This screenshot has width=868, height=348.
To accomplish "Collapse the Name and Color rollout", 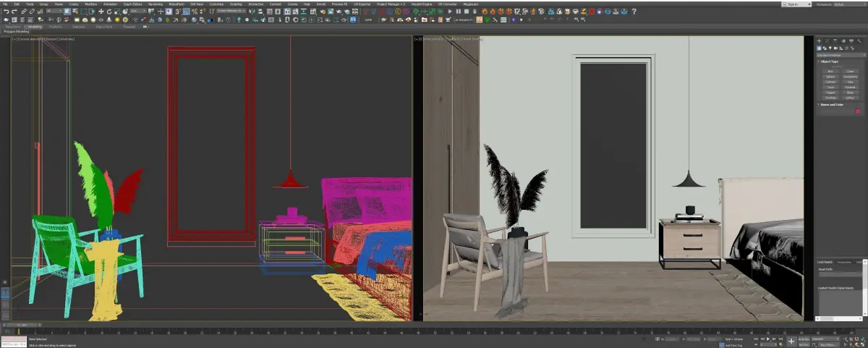I will click(x=832, y=104).
